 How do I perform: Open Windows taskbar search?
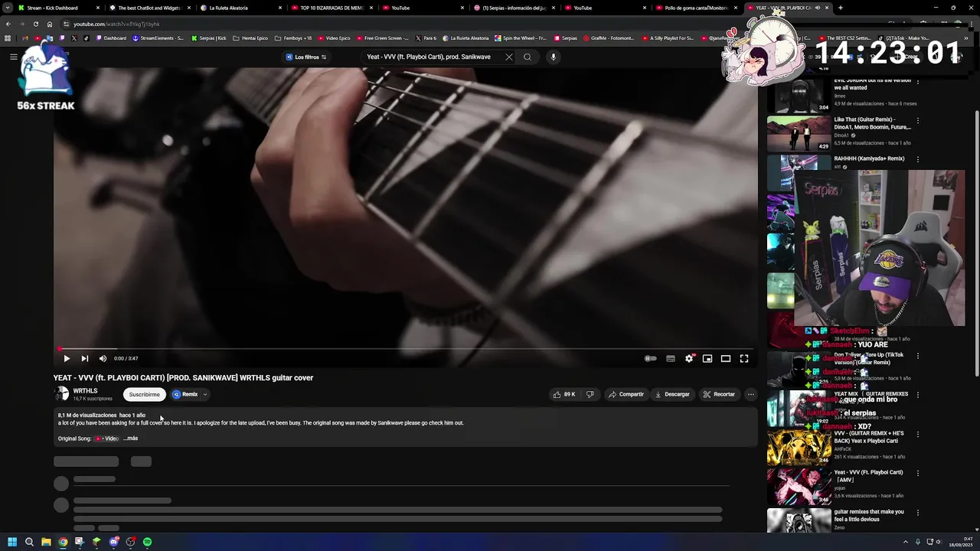click(x=29, y=542)
